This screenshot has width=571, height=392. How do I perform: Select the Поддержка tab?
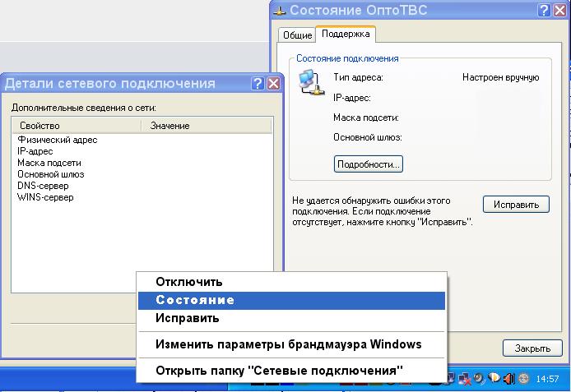[346, 35]
